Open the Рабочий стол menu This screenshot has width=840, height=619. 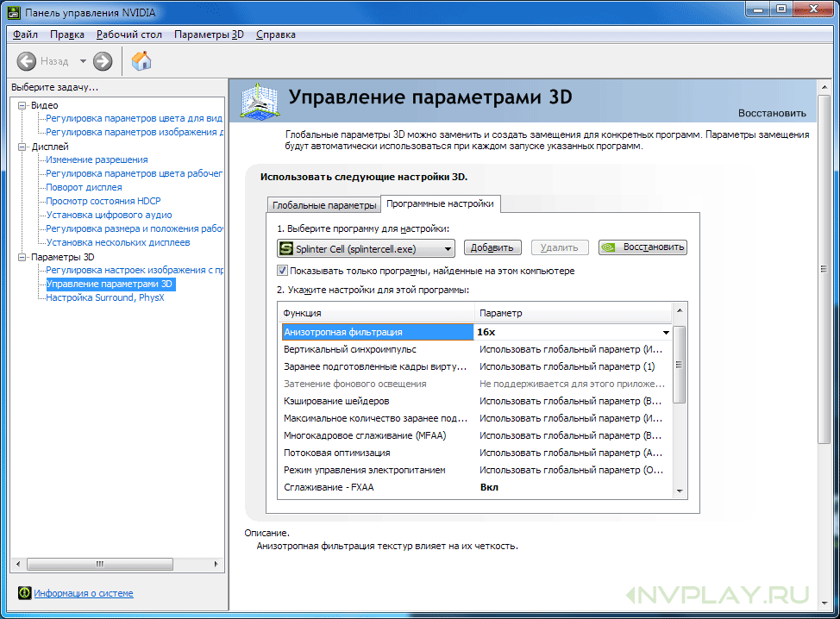click(129, 34)
